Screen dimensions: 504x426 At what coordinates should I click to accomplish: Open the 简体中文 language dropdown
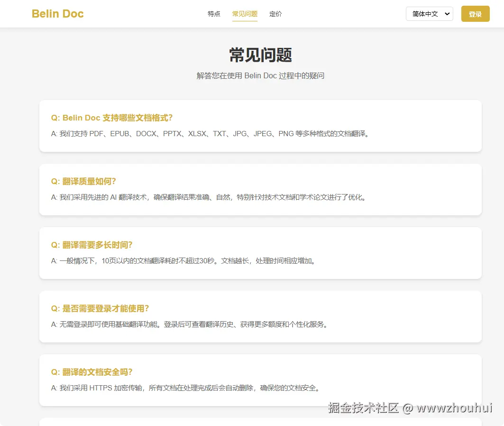pos(430,14)
